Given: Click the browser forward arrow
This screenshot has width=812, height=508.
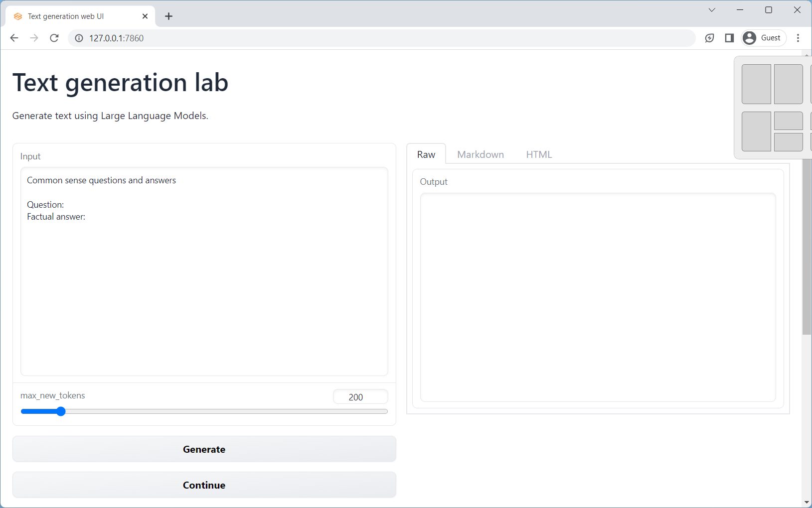Looking at the screenshot, I should pos(34,38).
